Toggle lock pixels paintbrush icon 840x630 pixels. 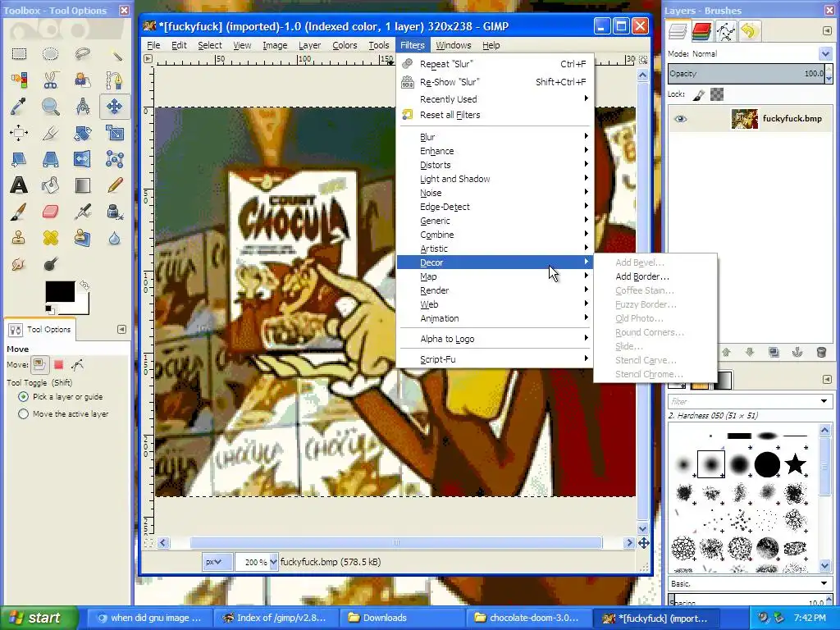click(699, 95)
